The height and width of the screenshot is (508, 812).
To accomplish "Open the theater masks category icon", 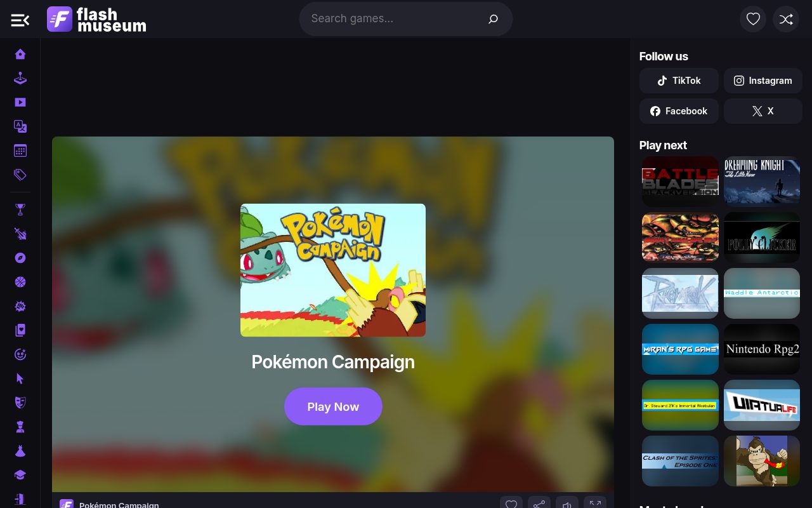I will (20, 403).
